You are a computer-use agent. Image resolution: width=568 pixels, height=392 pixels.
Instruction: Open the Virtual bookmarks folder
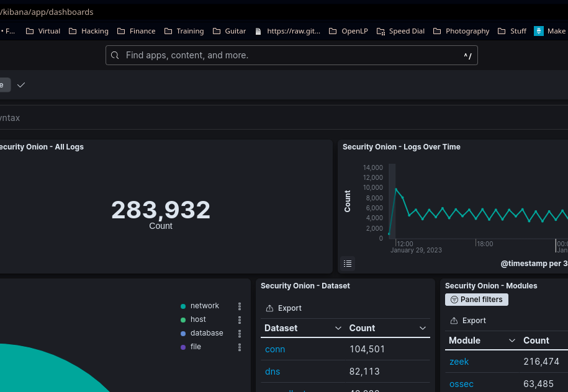point(43,31)
